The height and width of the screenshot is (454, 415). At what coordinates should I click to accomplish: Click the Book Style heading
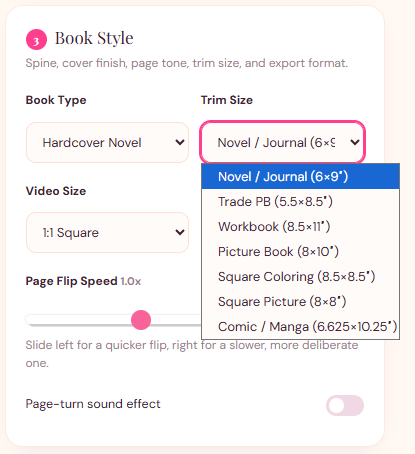[94, 38]
